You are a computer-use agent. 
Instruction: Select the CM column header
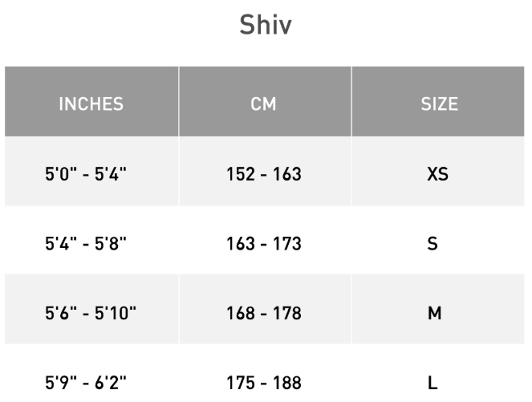click(264, 104)
